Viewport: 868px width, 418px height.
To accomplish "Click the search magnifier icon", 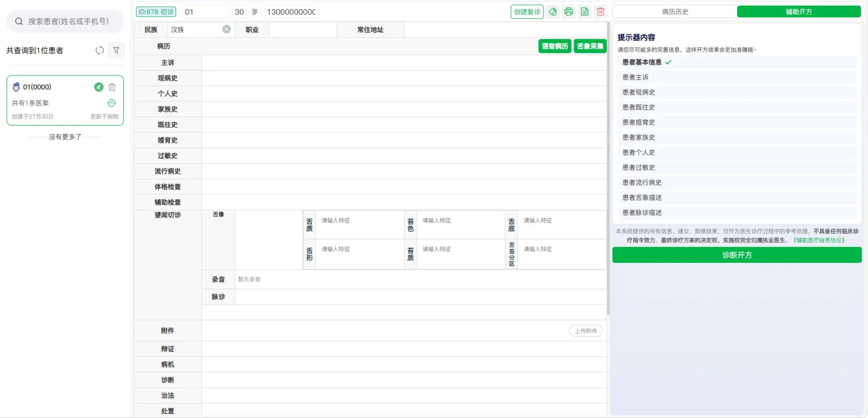I will pos(19,21).
